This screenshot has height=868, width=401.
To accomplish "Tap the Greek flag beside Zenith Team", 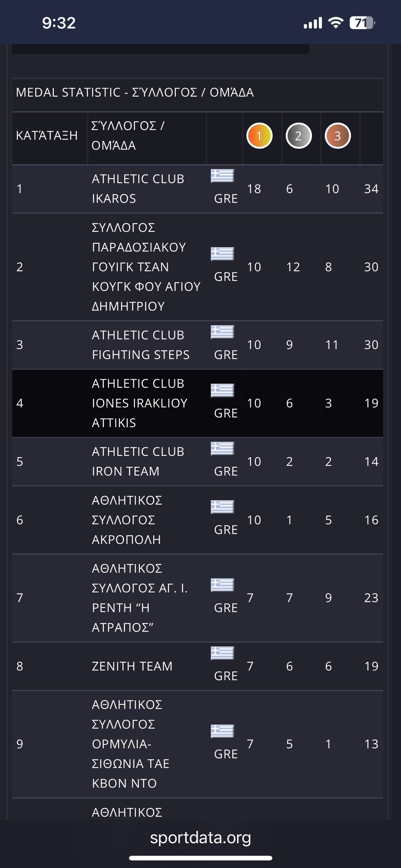I will pyautogui.click(x=223, y=653).
